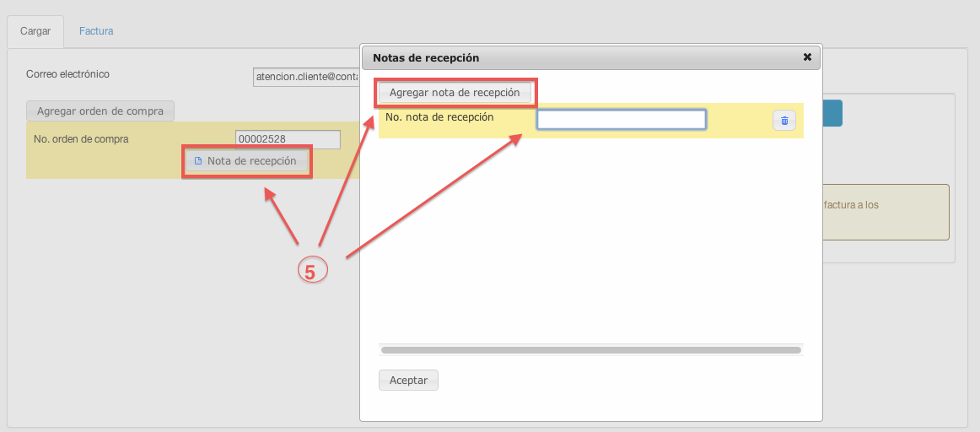Click the No. orden de compra label
The height and width of the screenshot is (432, 980).
point(81,138)
